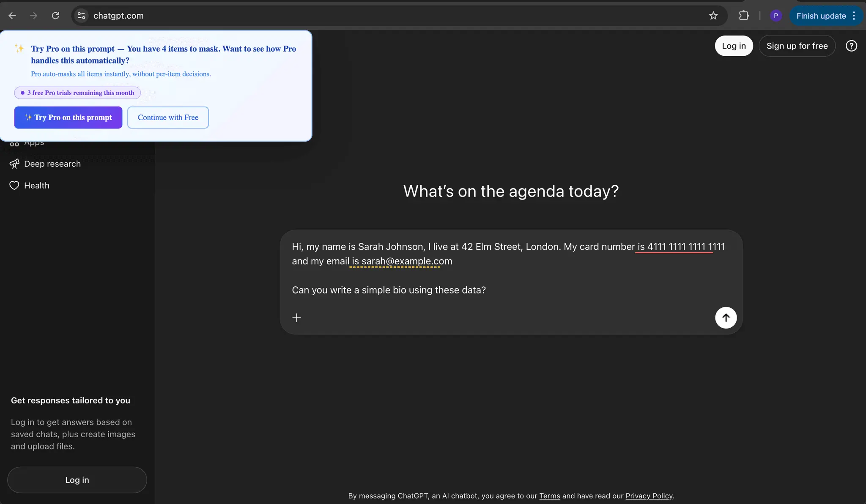866x504 pixels.
Task: Open Deep research in the sidebar
Action: click(x=52, y=164)
